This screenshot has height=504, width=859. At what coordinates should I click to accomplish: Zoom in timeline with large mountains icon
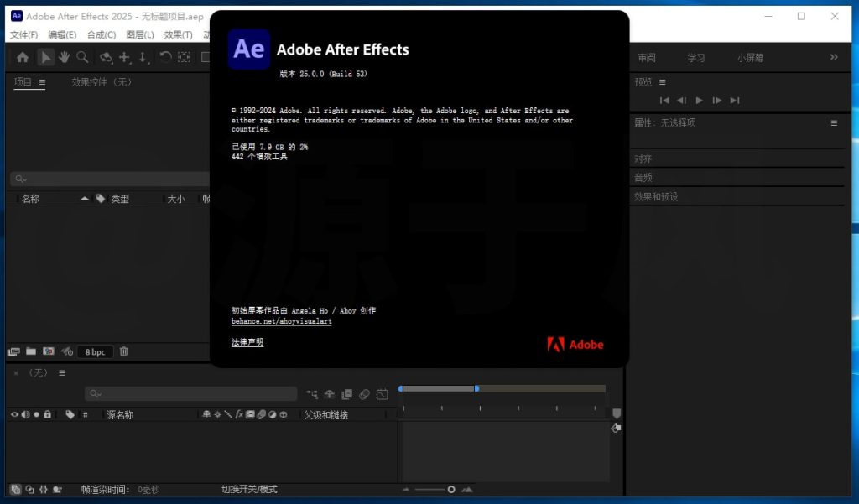click(467, 489)
